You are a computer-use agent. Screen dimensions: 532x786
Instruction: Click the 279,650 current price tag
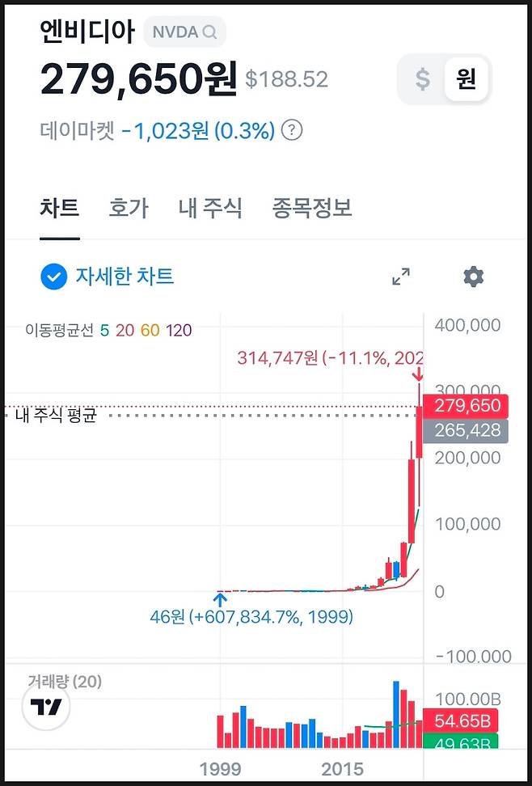(467, 406)
